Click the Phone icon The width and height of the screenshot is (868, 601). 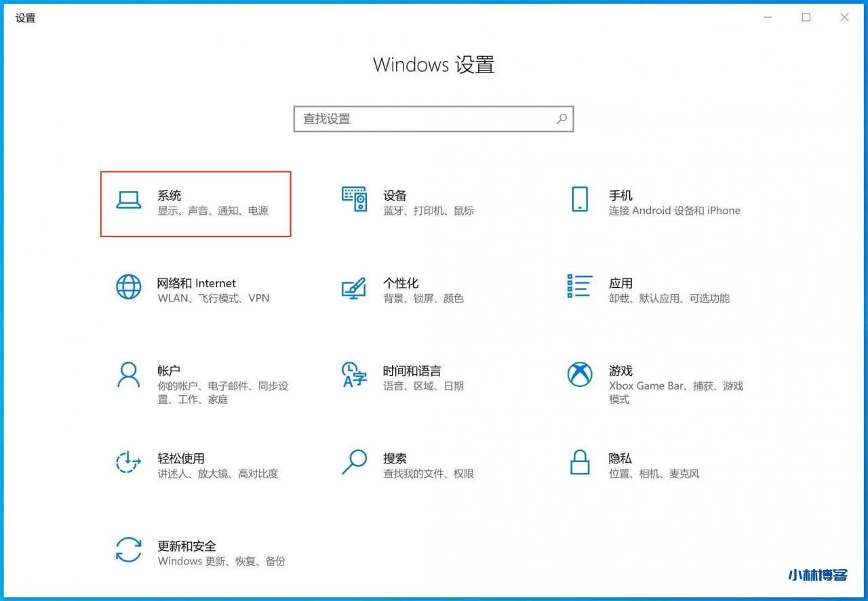click(x=580, y=200)
